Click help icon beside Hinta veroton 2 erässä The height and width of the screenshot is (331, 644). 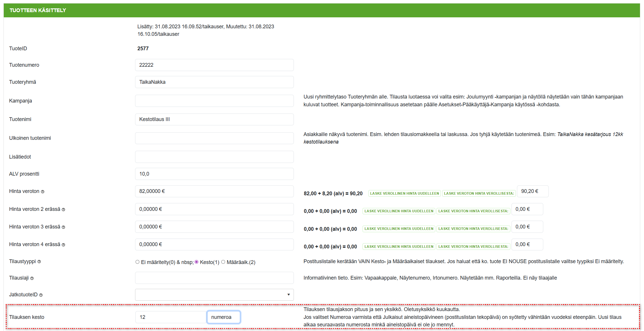[x=64, y=210]
